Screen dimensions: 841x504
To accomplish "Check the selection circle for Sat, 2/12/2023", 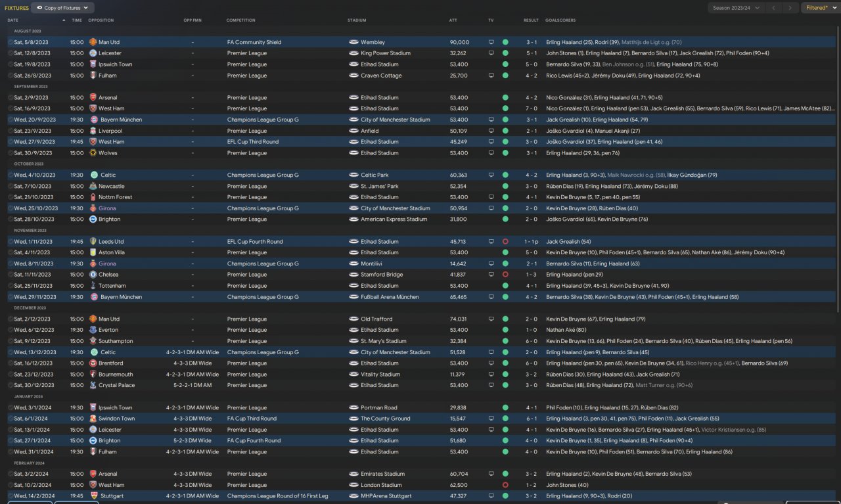I will (x=11, y=319).
